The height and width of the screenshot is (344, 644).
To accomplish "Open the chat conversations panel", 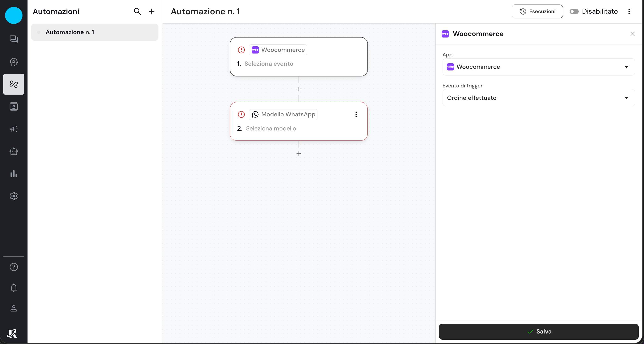I will [x=13, y=39].
